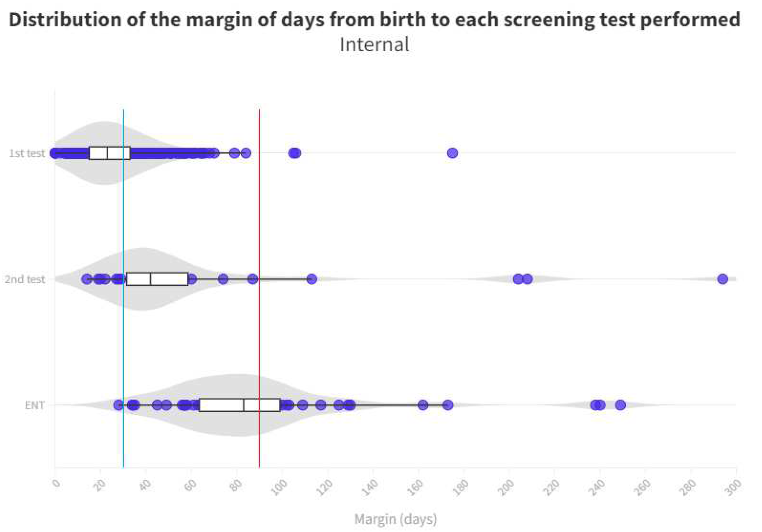Image resolution: width=762 pixels, height=532 pixels.
Task: Click the ENT outlier point near 249 days
Action: click(x=620, y=405)
